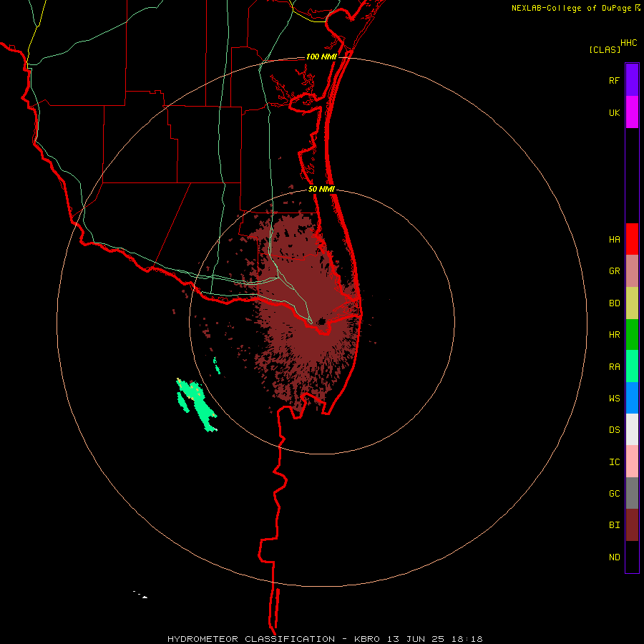Screen dimensions: 644x644
Task: Click the ND legend label
Action: (x=614, y=557)
